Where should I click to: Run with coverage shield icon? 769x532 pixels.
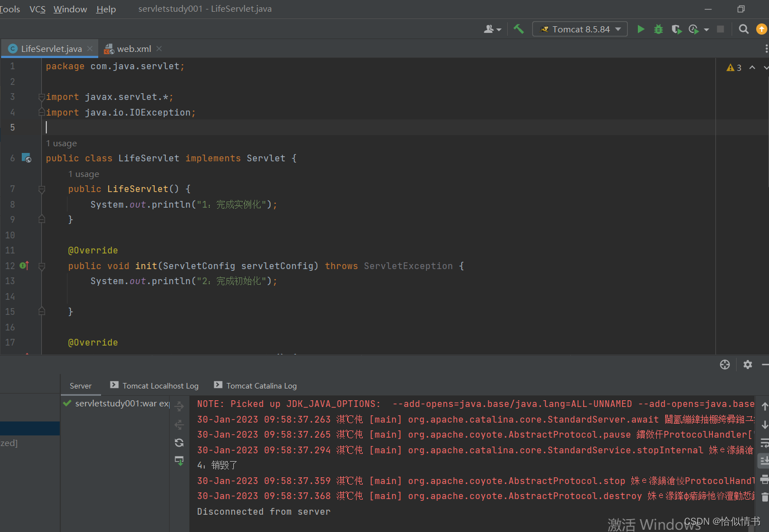[676, 29]
